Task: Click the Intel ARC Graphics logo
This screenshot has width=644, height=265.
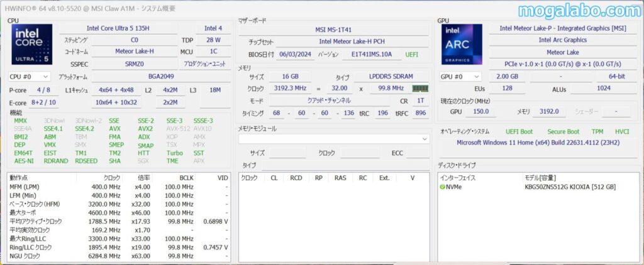Action: [462, 45]
